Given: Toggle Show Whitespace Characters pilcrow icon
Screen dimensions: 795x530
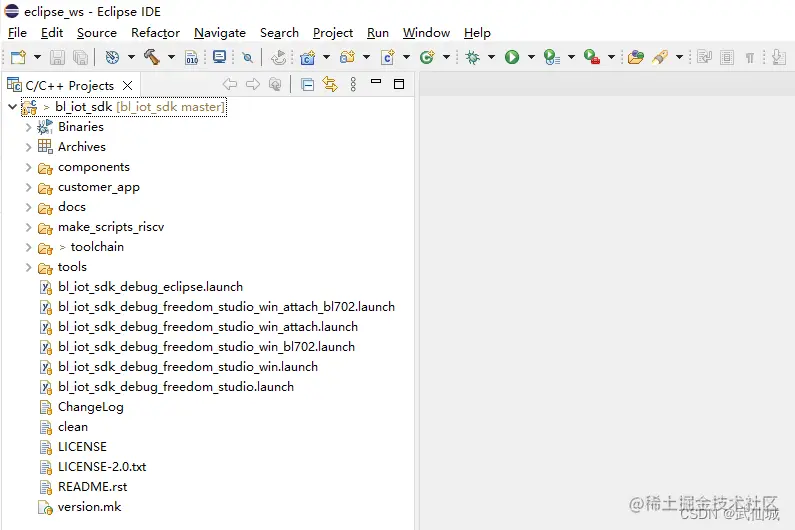Looking at the screenshot, I should pyautogui.click(x=750, y=58).
